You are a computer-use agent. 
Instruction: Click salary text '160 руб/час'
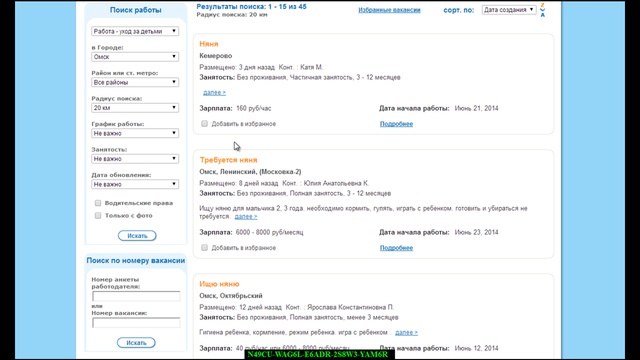(253, 108)
